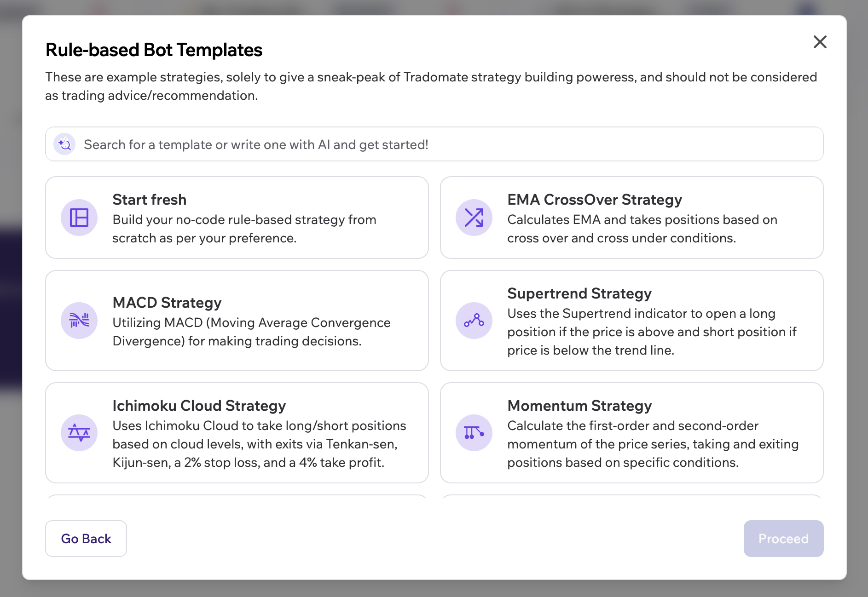Click the Momentum Strategy icon
This screenshot has height=597, width=868.
click(474, 432)
